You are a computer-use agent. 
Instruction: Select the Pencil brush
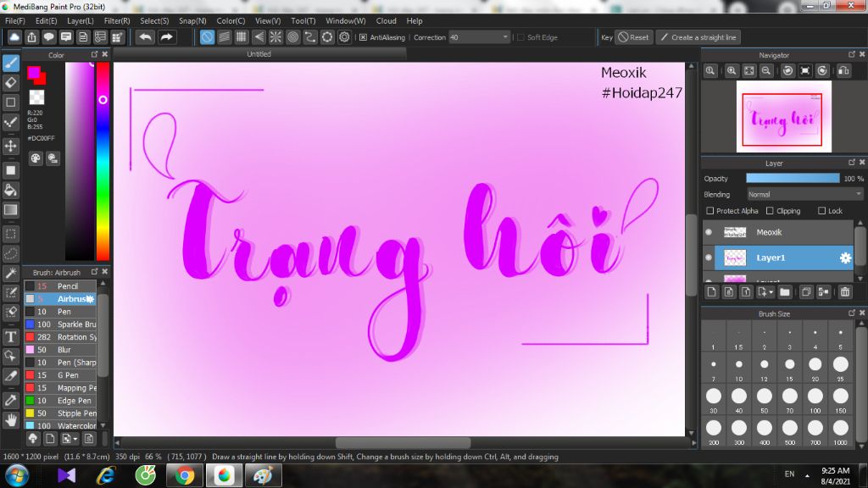60,286
